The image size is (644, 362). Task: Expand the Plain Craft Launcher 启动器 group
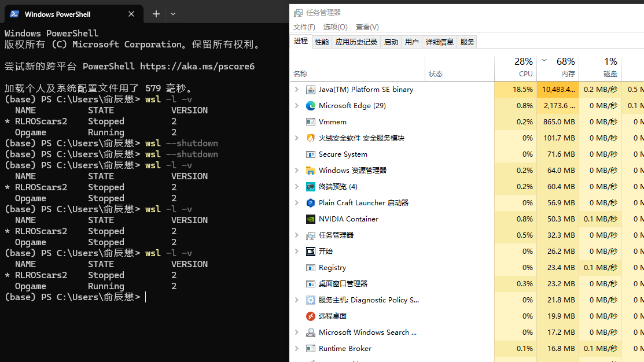point(296,203)
